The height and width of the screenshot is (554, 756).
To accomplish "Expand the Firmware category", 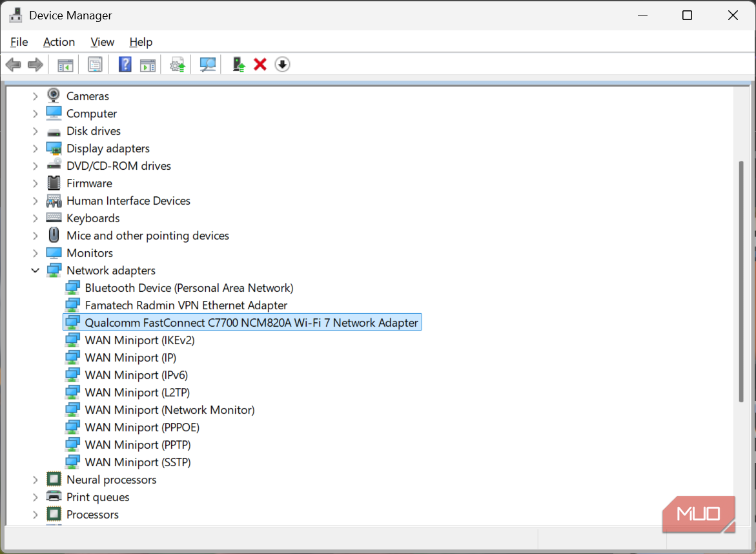I will click(x=35, y=184).
